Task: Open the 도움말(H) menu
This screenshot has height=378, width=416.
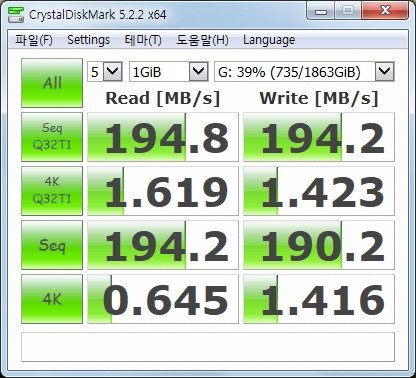Action: tap(202, 40)
